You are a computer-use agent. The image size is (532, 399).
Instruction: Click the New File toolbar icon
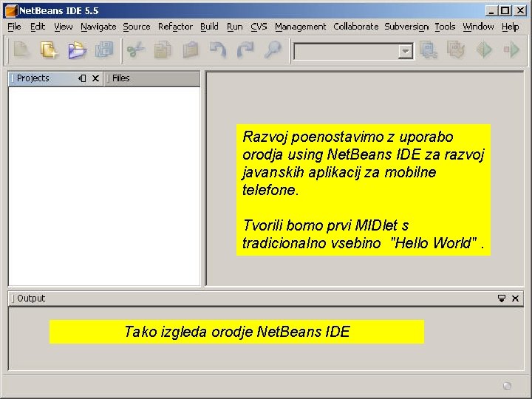point(21,50)
